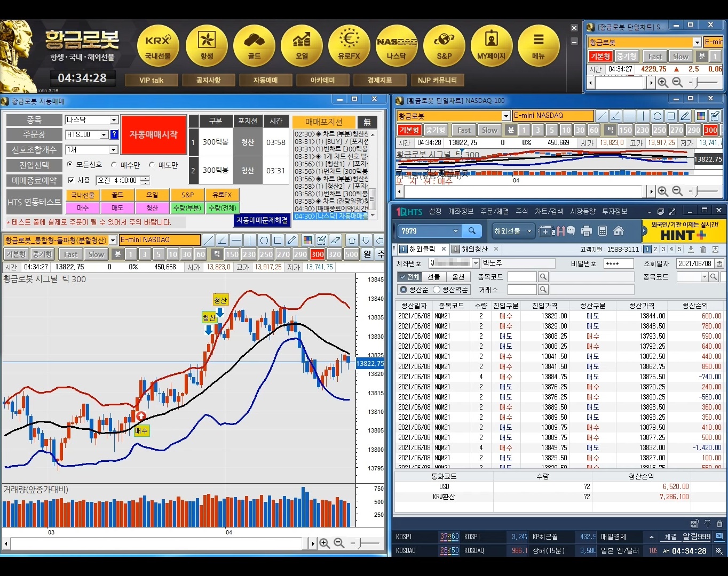Open the MY페이지 round icon

point(492,46)
